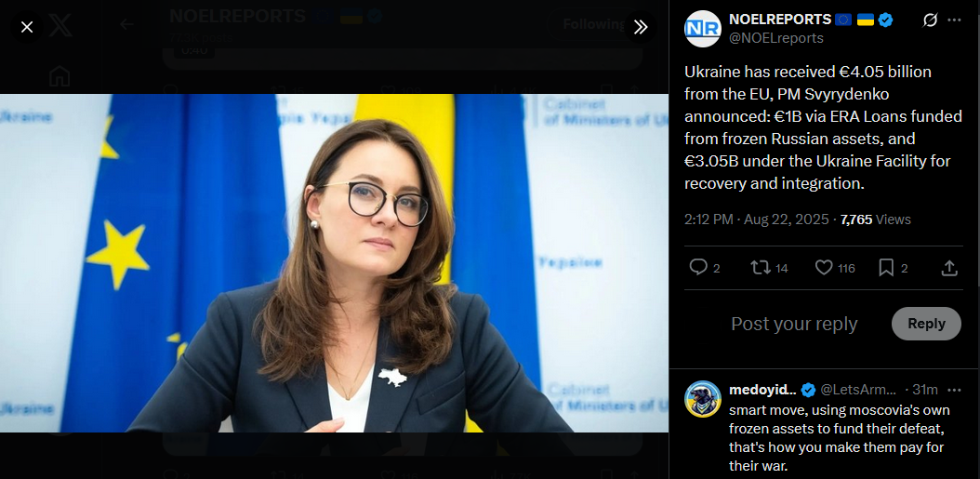This screenshot has height=479, width=980.
Task: Focus the 'Post your reply' field
Action: 794,324
